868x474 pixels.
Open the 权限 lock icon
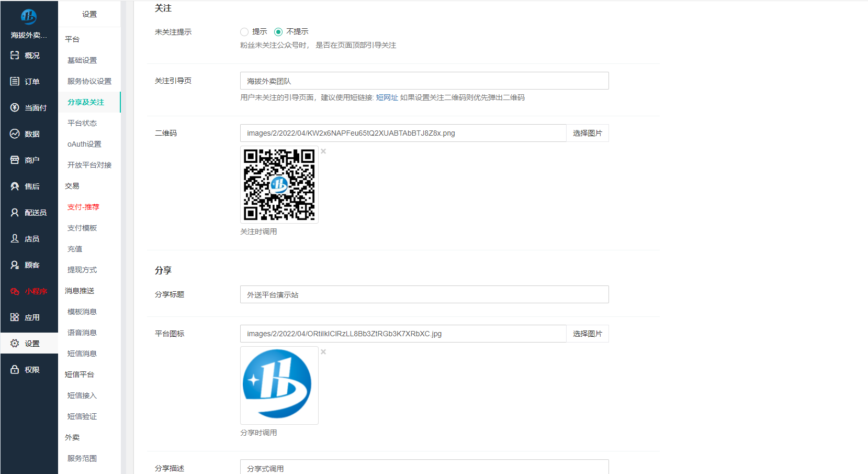[15, 369]
